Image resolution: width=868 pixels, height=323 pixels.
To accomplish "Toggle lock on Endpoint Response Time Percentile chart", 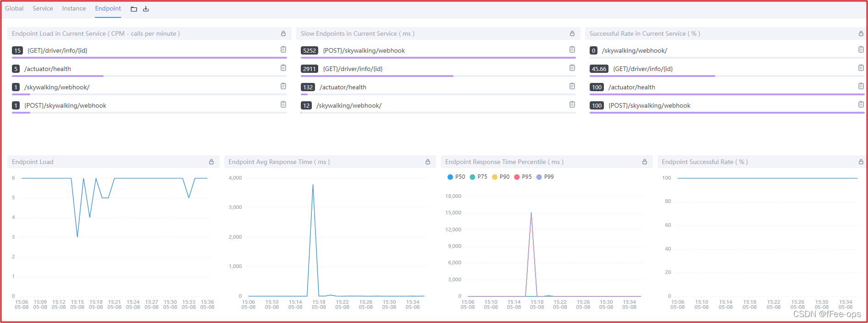I will coord(645,162).
